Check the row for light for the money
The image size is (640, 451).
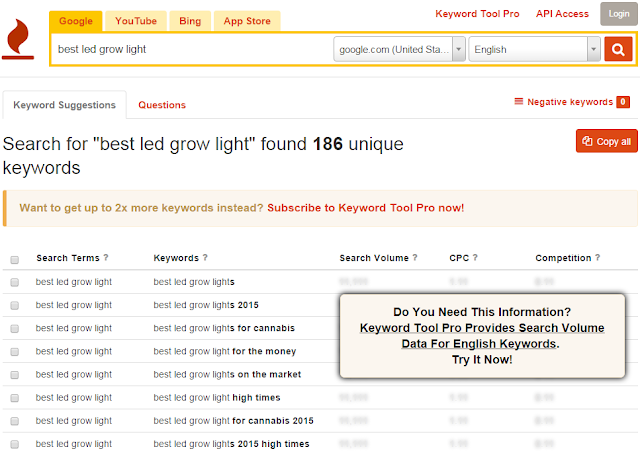[x=15, y=351]
